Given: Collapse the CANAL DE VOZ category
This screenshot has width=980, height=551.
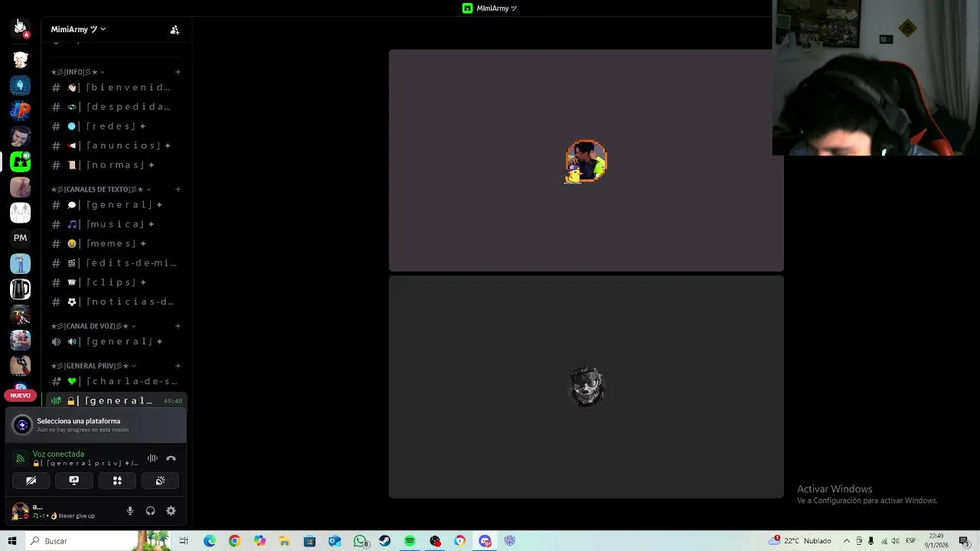Looking at the screenshot, I should [93, 326].
